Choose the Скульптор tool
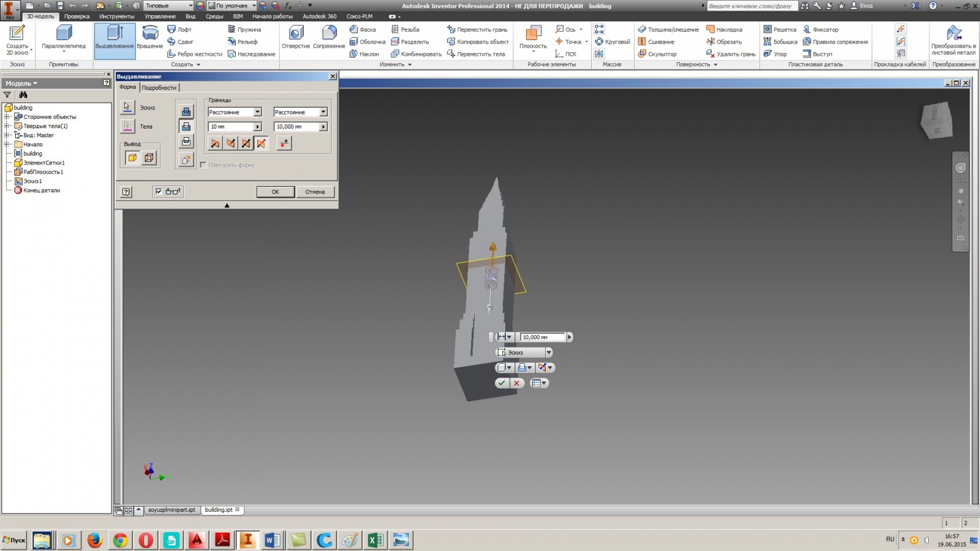This screenshot has height=551, width=980. [657, 54]
